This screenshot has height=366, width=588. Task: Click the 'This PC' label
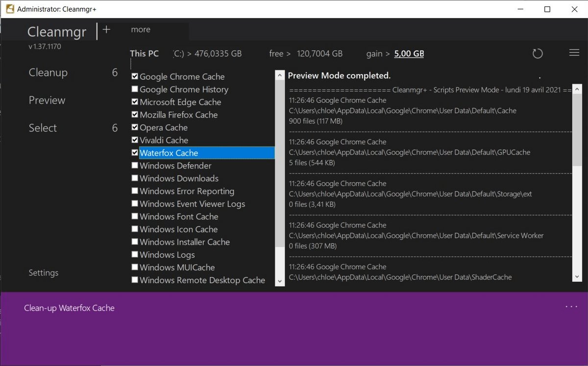point(145,53)
